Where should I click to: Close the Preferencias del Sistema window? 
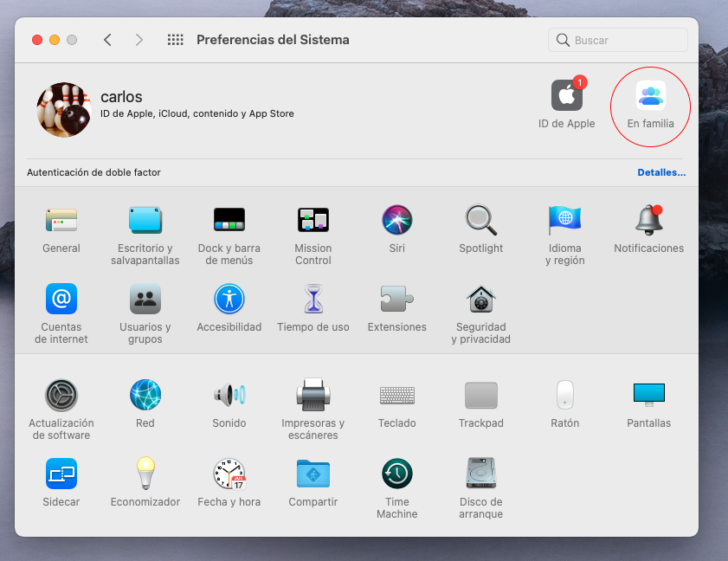pyautogui.click(x=37, y=40)
